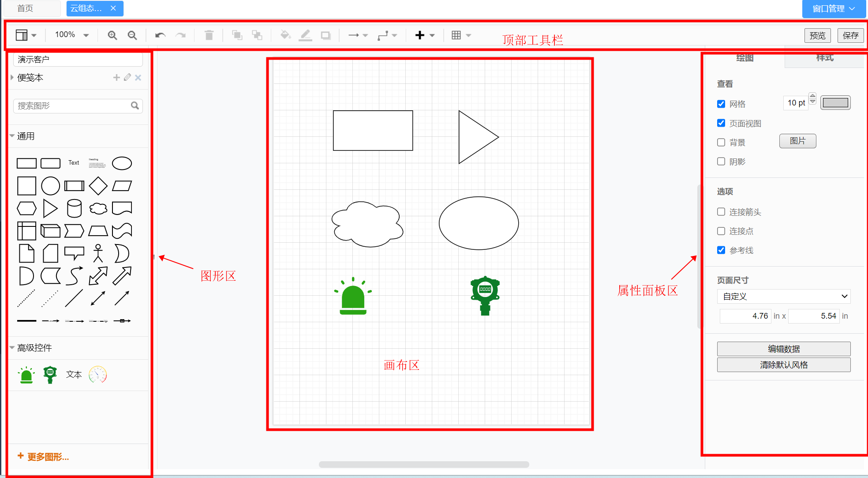
Task: Select the cylinder shape in the palette
Action: click(x=74, y=208)
